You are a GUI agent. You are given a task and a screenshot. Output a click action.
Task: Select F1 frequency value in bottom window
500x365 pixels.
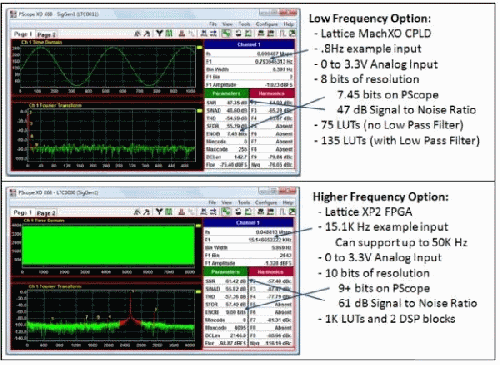[270, 240]
